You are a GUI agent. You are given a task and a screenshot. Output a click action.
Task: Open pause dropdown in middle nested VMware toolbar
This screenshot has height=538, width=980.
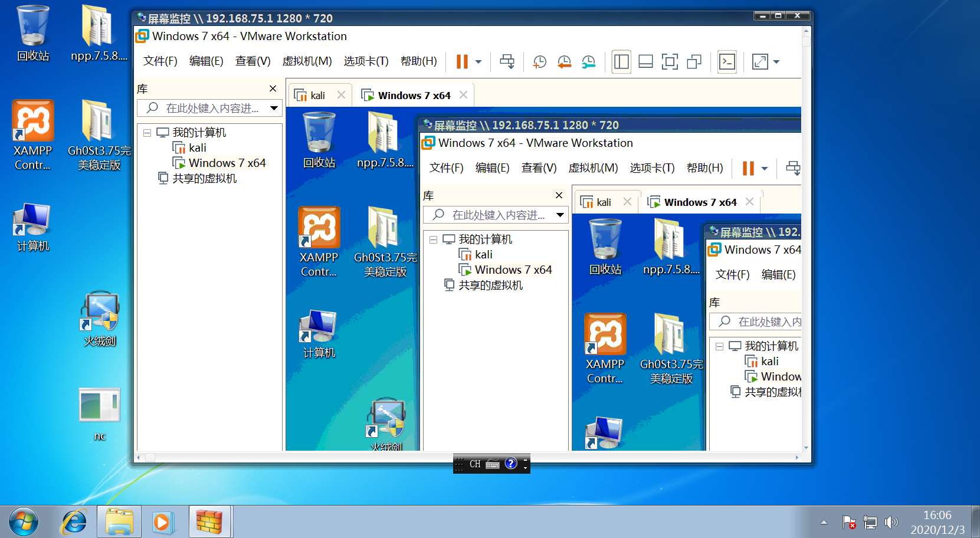(x=765, y=168)
